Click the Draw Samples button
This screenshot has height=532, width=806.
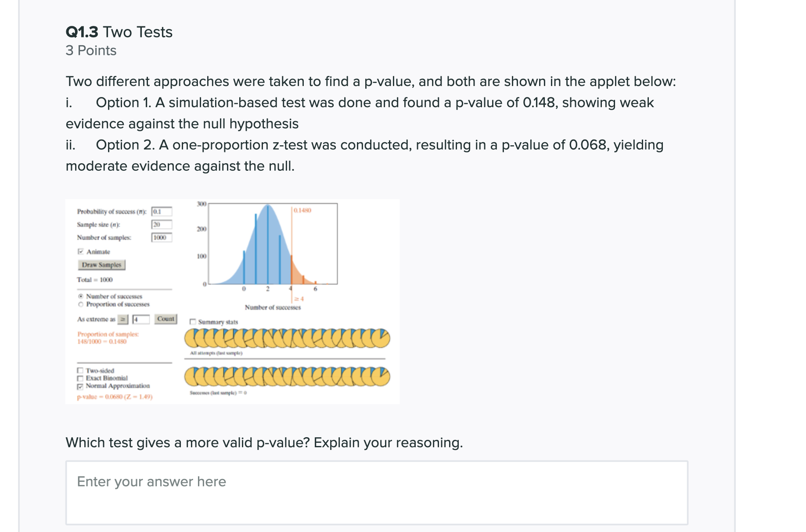point(102,265)
